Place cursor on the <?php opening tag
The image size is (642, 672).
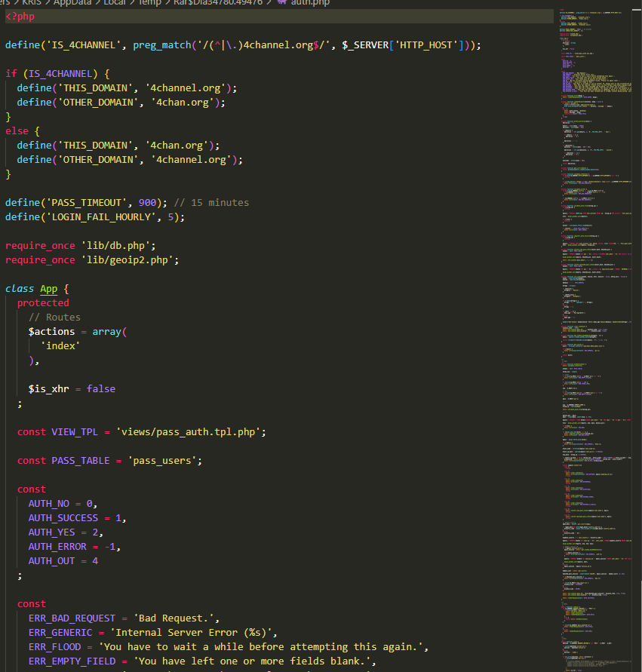tap(20, 16)
